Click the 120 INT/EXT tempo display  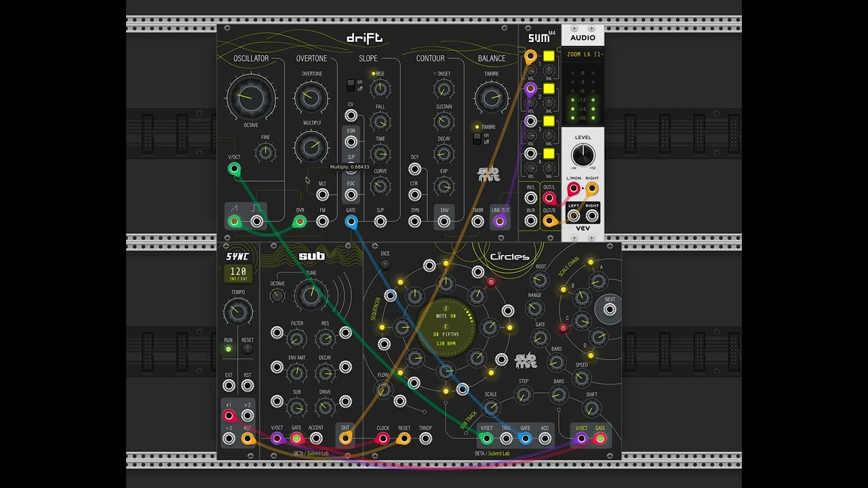pyautogui.click(x=238, y=273)
